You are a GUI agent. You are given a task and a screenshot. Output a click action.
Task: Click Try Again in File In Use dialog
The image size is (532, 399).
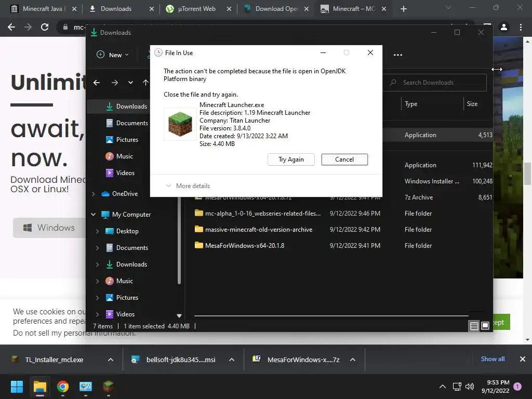point(291,159)
